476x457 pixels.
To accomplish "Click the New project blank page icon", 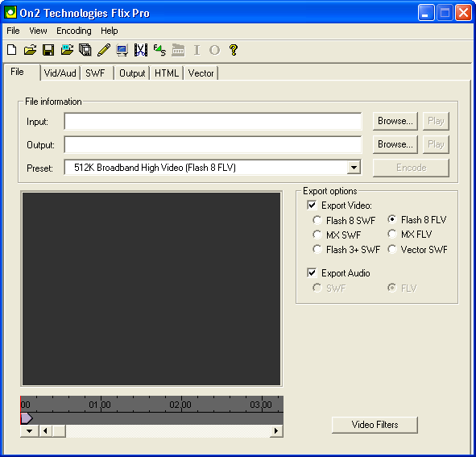I will click(11, 49).
